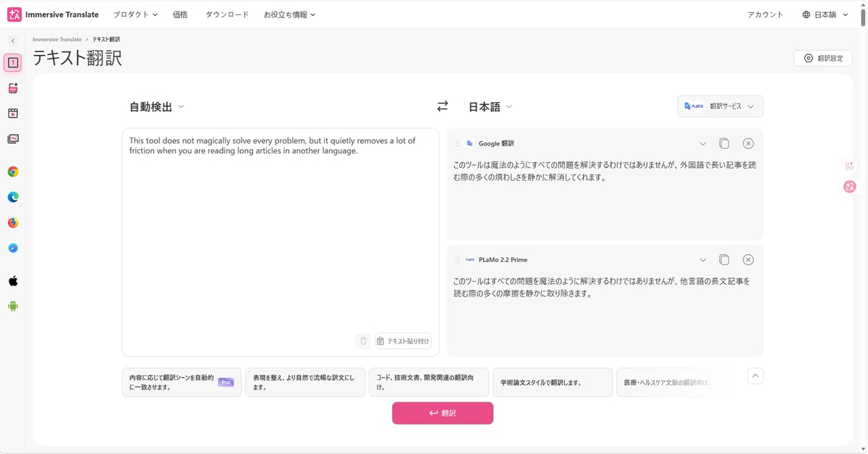Select the text translation sidebar icon

pyautogui.click(x=13, y=63)
